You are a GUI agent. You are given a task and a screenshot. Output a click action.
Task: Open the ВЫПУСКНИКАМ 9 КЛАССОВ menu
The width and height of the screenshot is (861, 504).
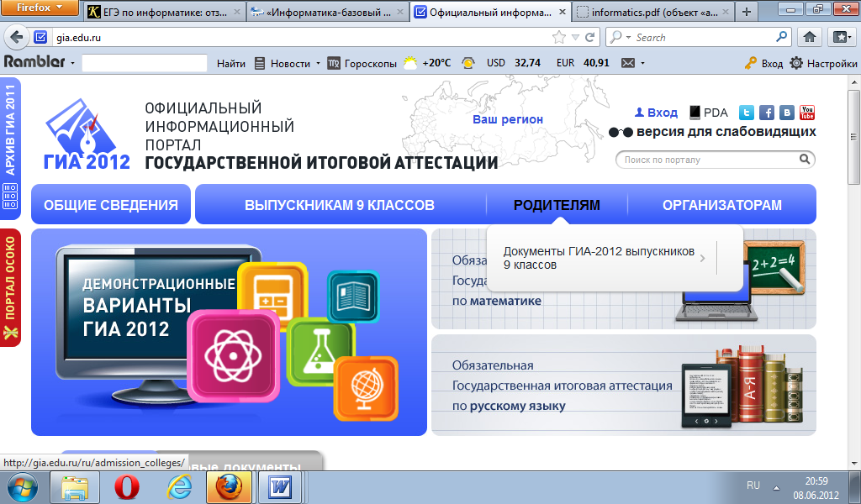[340, 205]
